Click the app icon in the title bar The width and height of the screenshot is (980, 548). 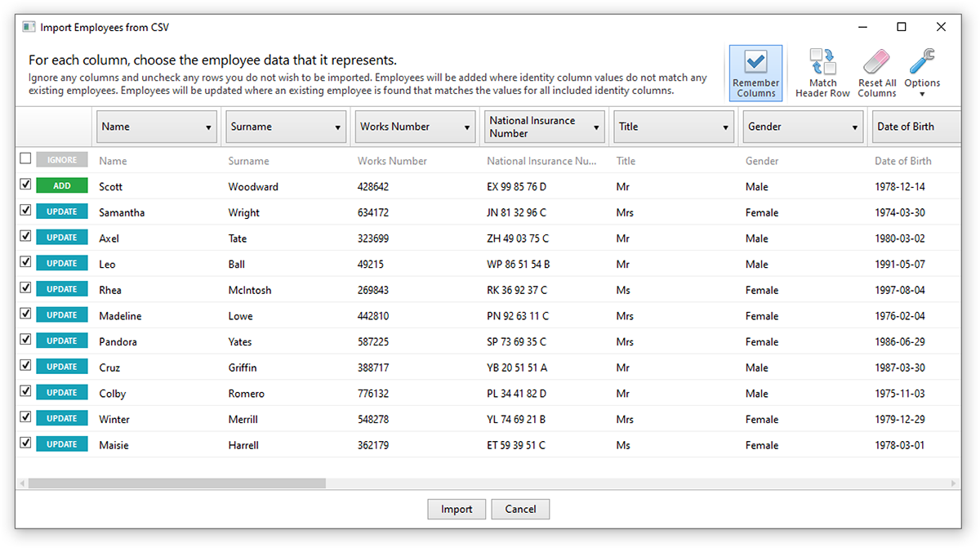click(29, 27)
